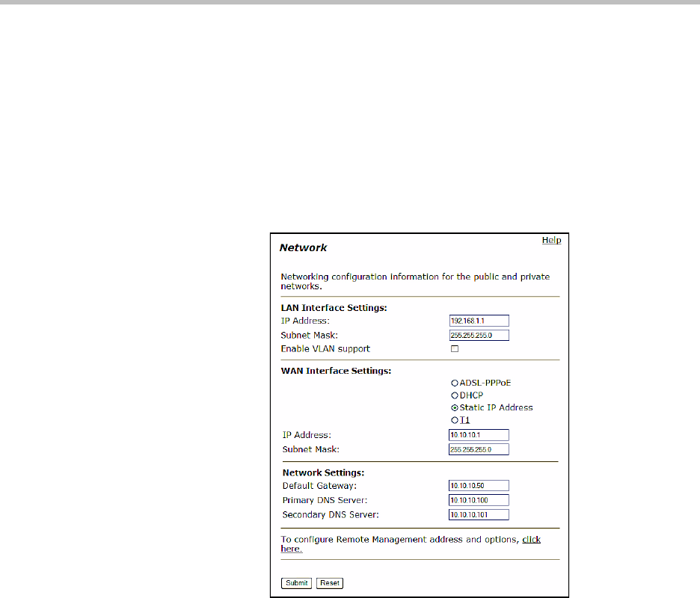
Task: Reset the network form
Action: [330, 583]
